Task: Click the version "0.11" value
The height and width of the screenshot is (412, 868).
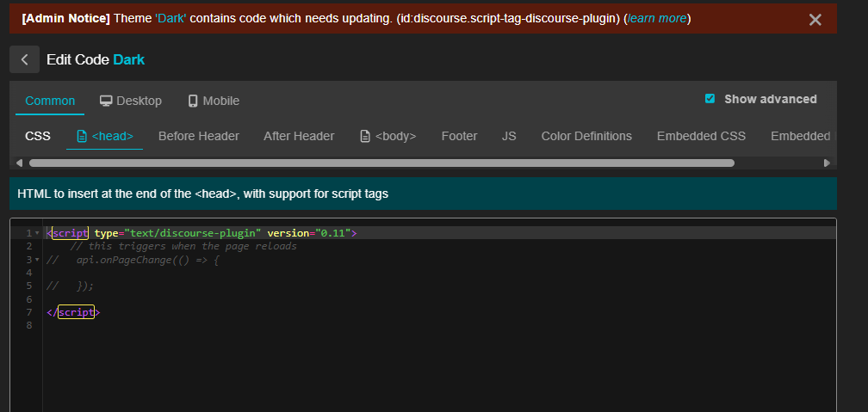Action: [332, 233]
